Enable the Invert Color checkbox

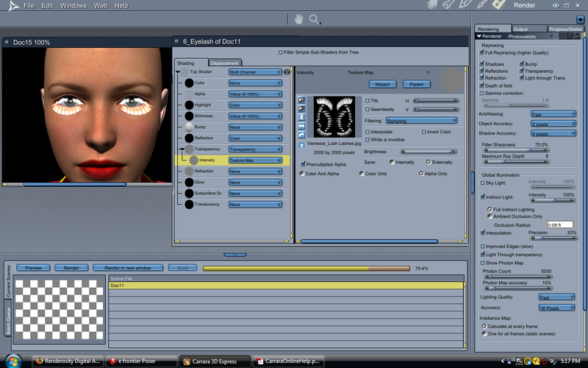(424, 132)
